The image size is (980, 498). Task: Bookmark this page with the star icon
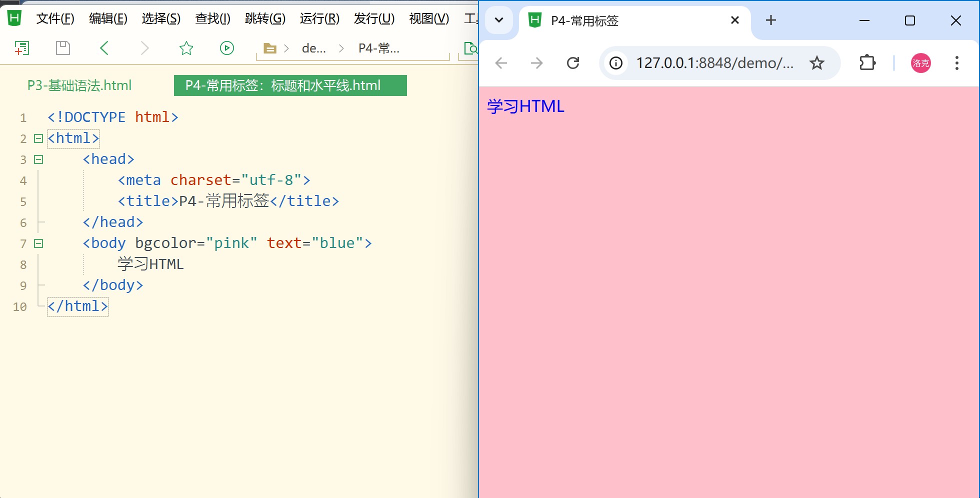point(817,63)
